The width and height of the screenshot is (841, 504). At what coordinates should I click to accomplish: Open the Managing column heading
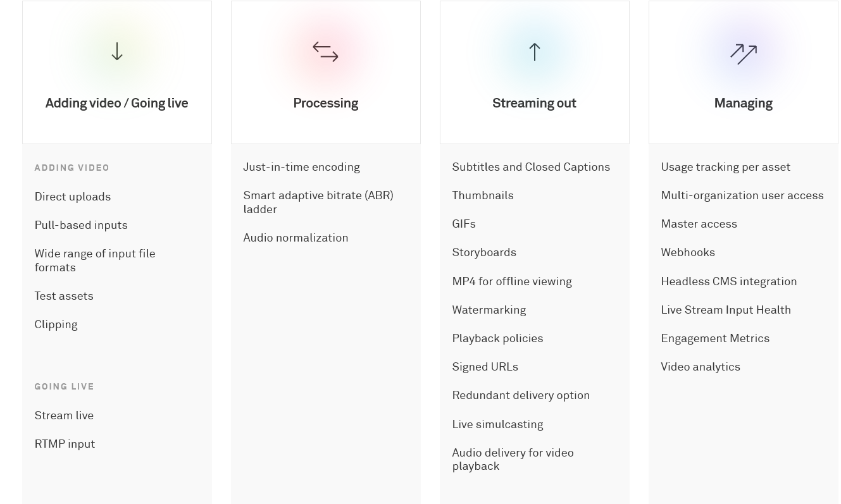click(x=743, y=103)
